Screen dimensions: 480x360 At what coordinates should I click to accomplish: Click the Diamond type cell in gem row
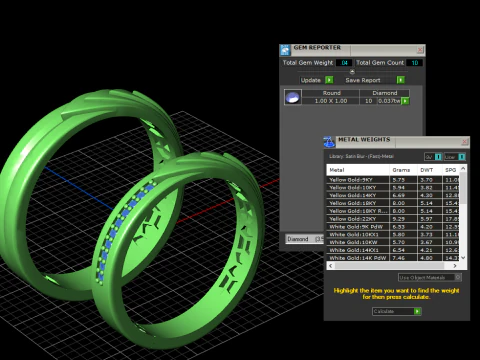point(384,93)
